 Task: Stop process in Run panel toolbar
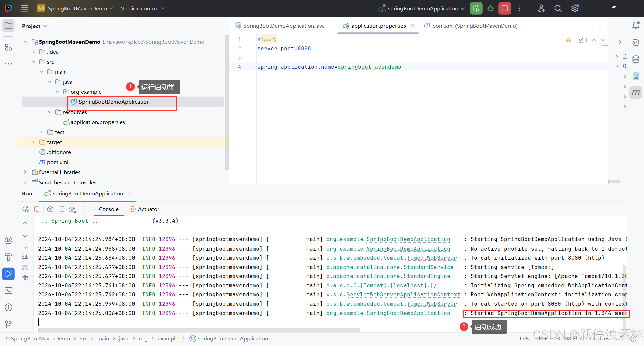(37, 209)
